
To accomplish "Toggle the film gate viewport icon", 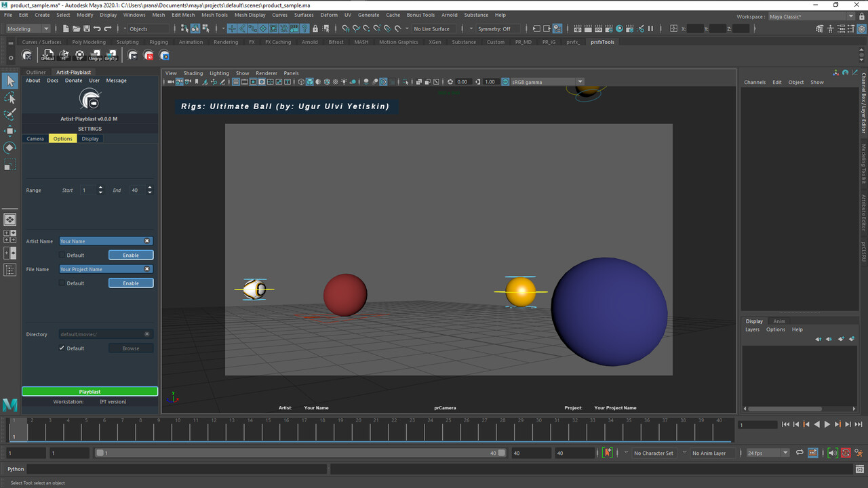I will click(244, 82).
